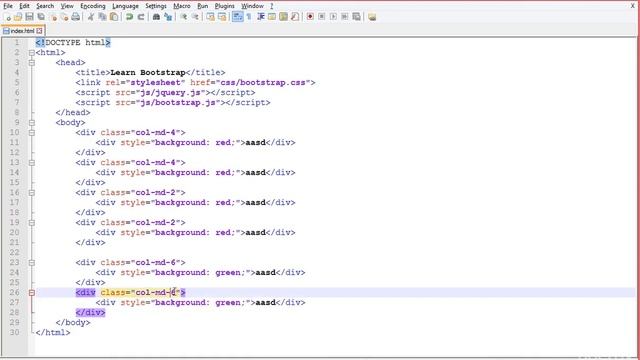Screen dimensions: 640x360
Task: Click the X at the menu bar's right end
Action: (633, 6)
